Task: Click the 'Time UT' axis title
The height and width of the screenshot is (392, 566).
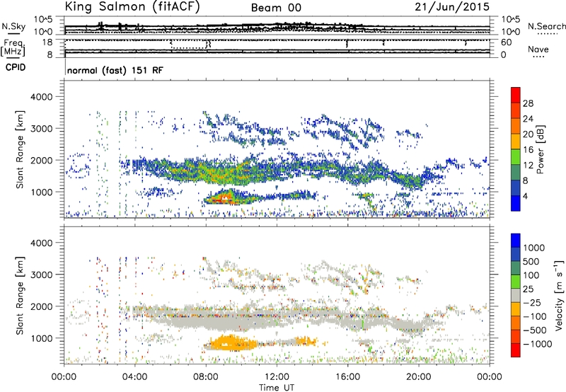Action: [277, 388]
